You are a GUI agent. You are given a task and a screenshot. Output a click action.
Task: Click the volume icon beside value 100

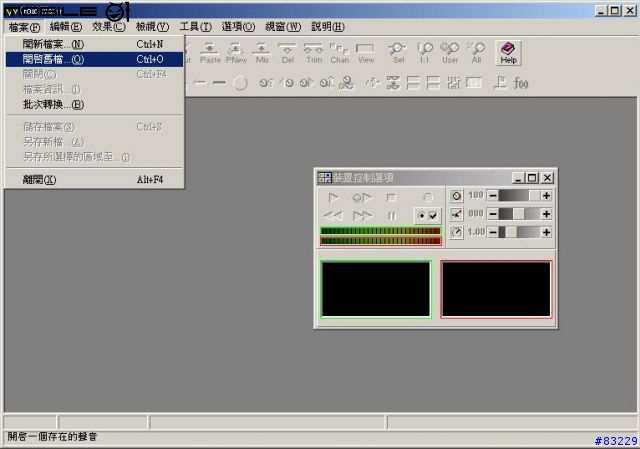pos(456,196)
